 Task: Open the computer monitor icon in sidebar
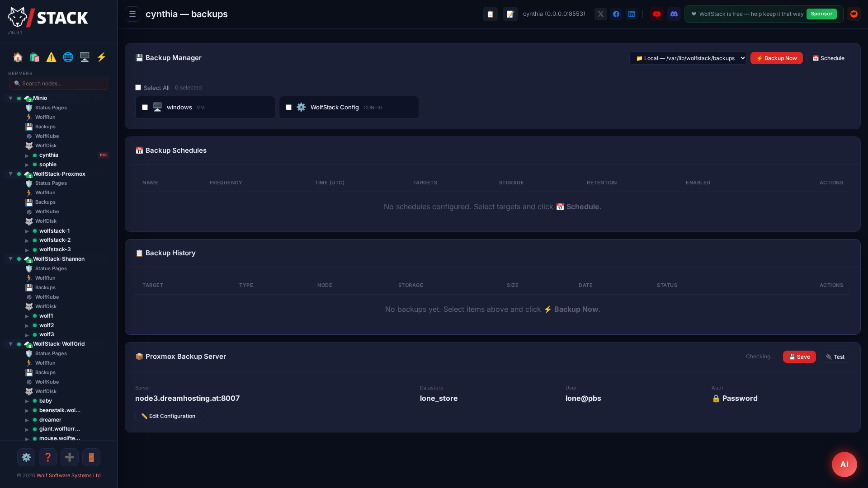click(x=85, y=57)
